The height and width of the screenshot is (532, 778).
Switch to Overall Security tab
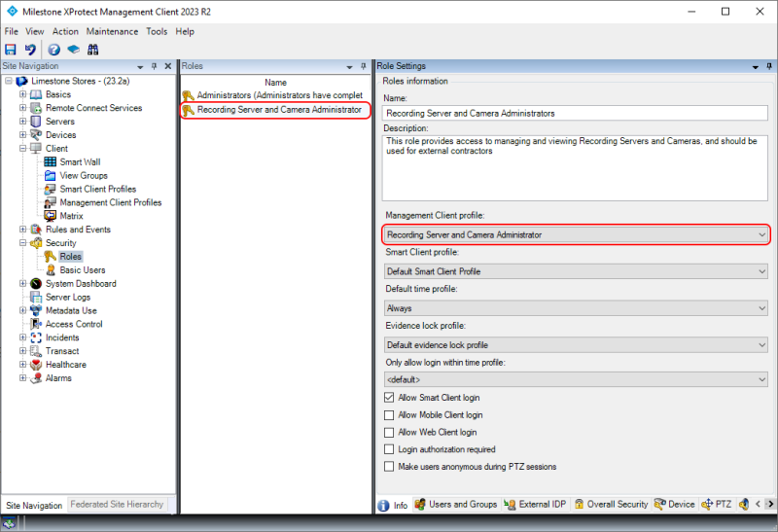point(611,504)
